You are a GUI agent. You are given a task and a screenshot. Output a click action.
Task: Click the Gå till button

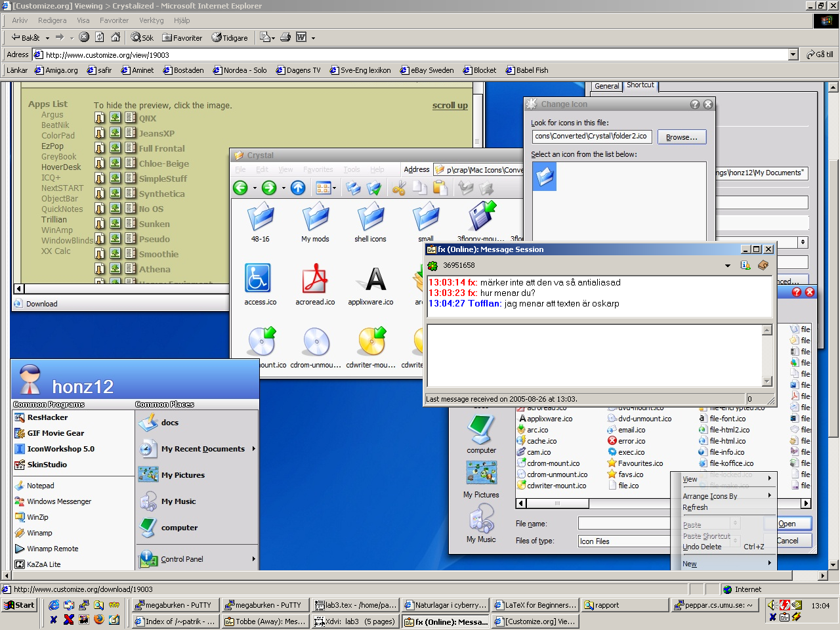820,54
